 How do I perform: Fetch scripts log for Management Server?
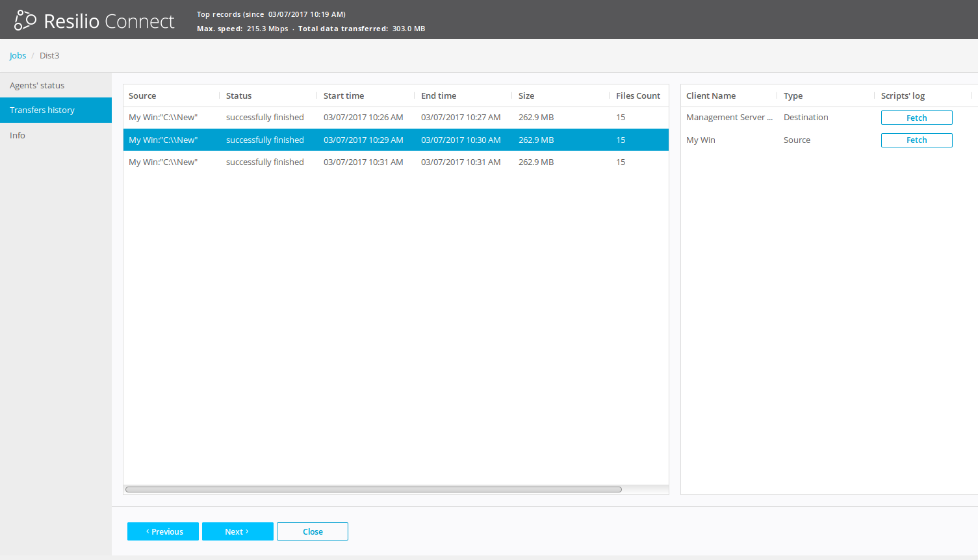916,118
